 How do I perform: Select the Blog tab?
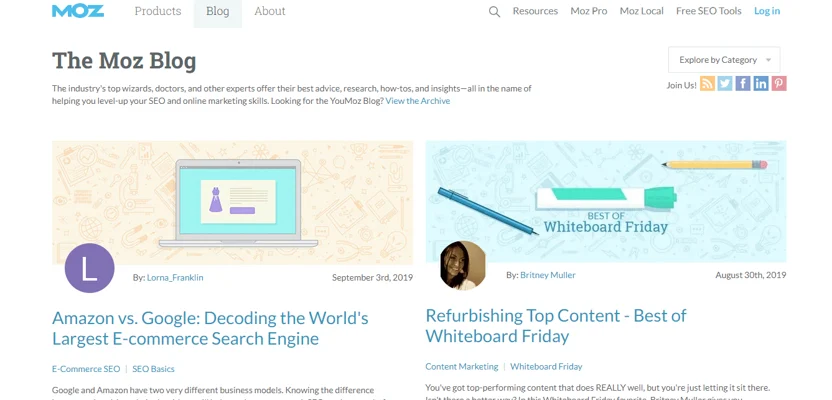pos(218,12)
